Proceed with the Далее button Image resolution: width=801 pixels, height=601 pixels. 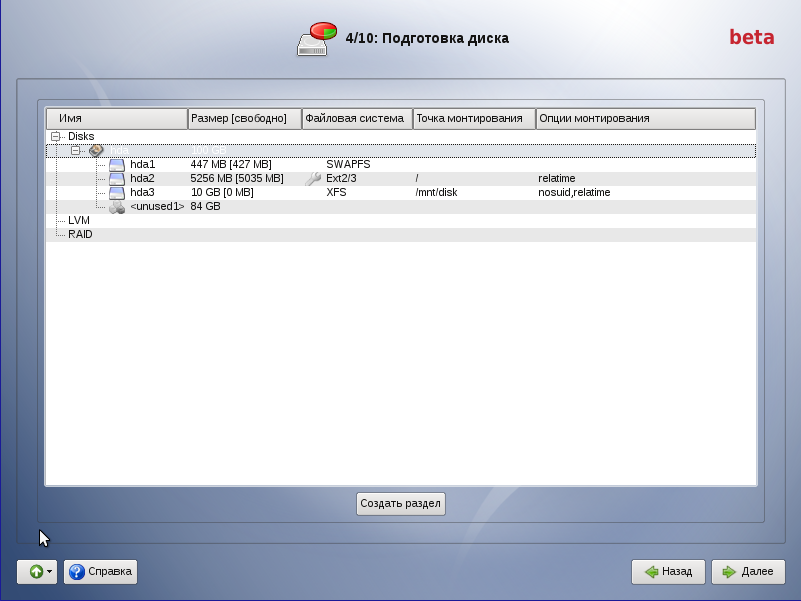point(748,572)
